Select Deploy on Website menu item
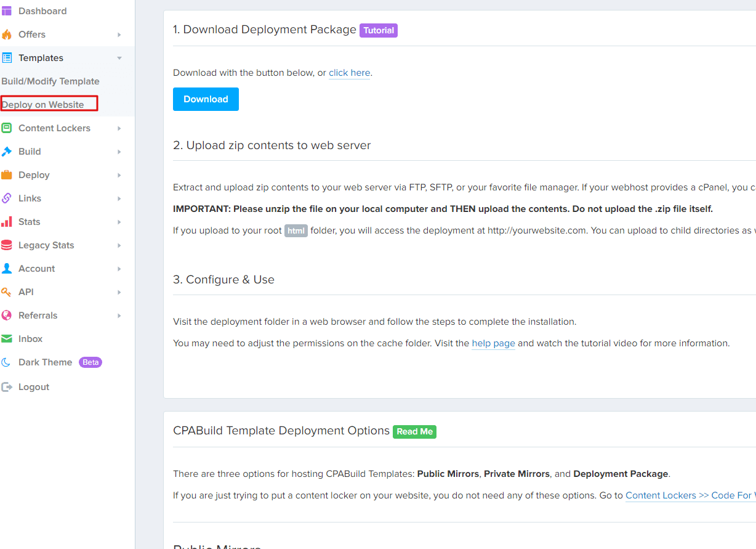This screenshot has height=549, width=756. (x=43, y=105)
